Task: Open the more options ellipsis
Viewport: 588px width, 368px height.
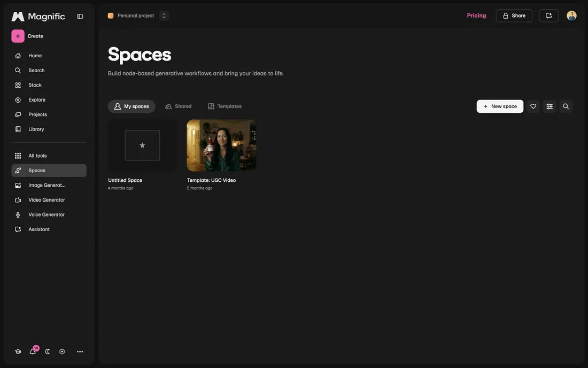Action: tap(80, 351)
